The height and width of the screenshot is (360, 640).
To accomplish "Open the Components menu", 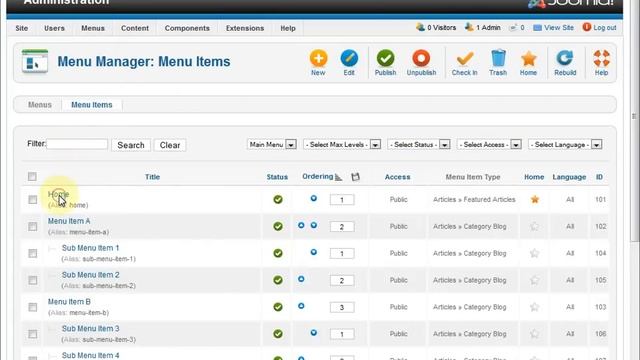I will pos(187,28).
